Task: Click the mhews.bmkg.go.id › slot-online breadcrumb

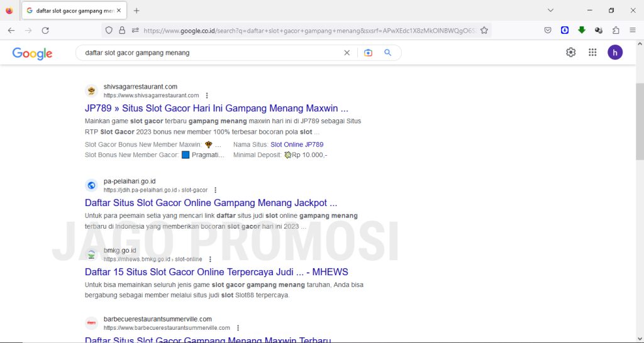Action: click(x=153, y=259)
